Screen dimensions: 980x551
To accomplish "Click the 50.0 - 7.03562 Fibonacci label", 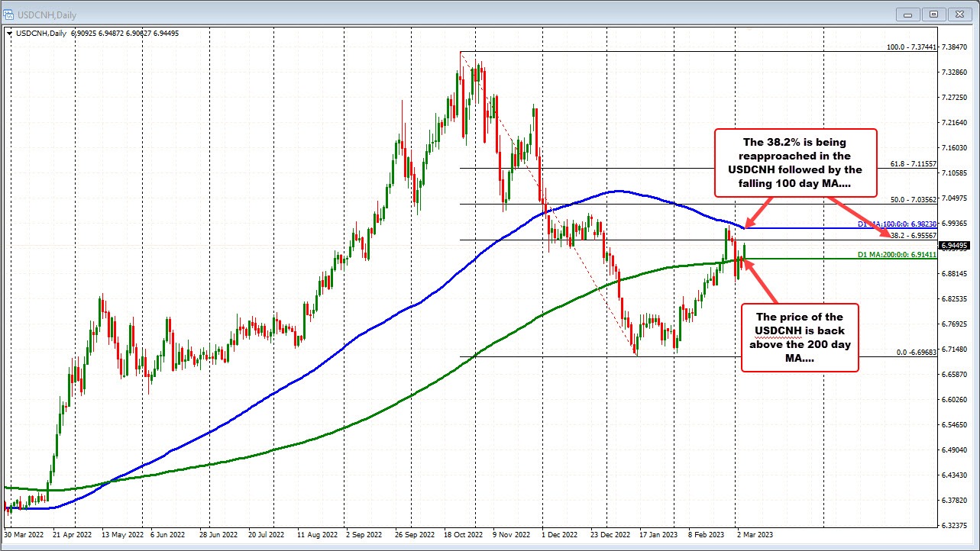I will 912,200.
